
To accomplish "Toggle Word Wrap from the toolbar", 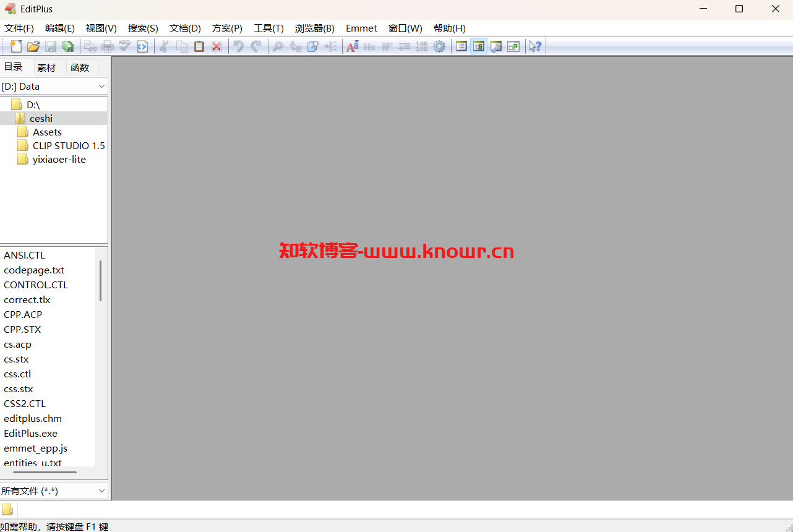I will click(x=387, y=46).
